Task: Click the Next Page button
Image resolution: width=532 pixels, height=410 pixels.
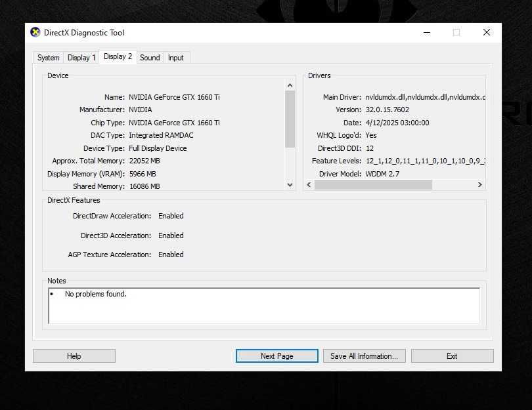Action: click(277, 356)
